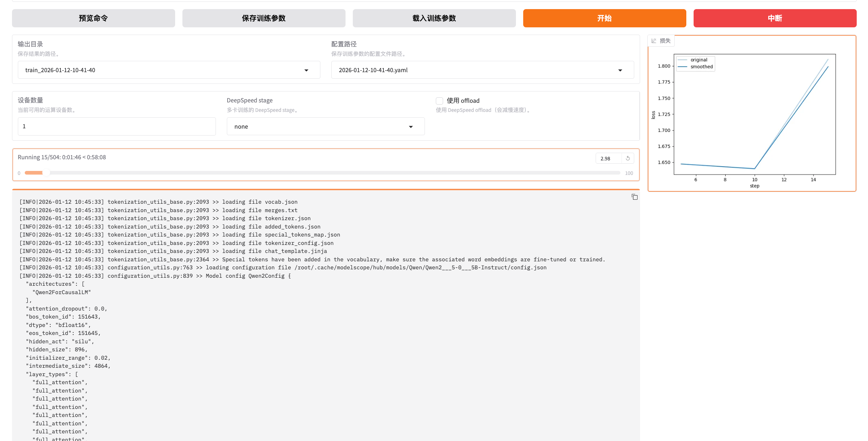
Task: Click the 损失 plot label
Action: pyautogui.click(x=665, y=41)
